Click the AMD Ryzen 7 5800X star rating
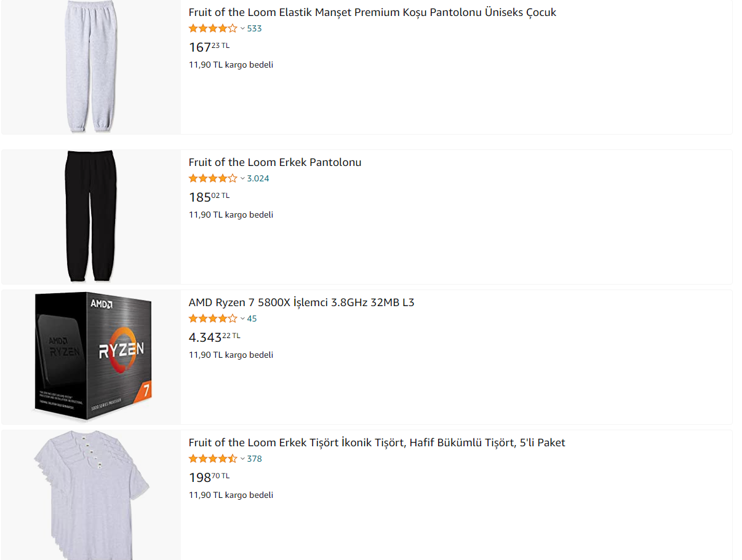 point(212,318)
